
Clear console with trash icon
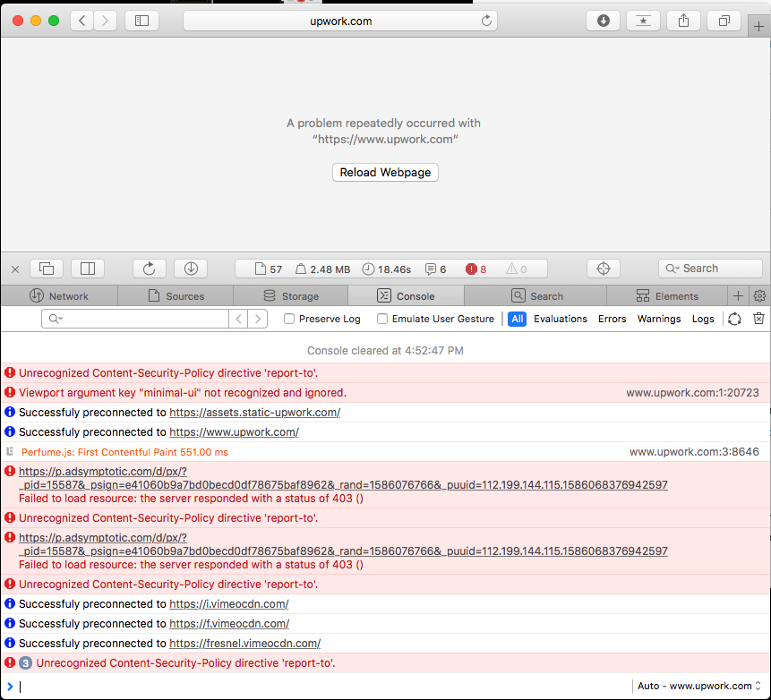coord(758,319)
